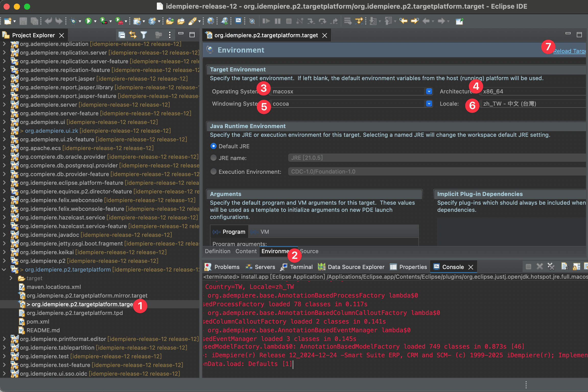The height and width of the screenshot is (392, 588).
Task: Click the Locale field showing zh_TW
Action: (x=533, y=103)
